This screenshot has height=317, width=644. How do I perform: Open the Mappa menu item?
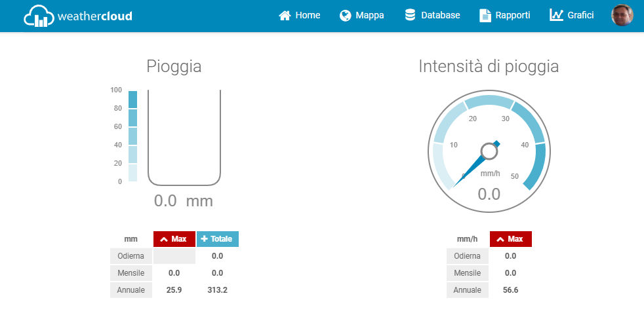tap(369, 15)
